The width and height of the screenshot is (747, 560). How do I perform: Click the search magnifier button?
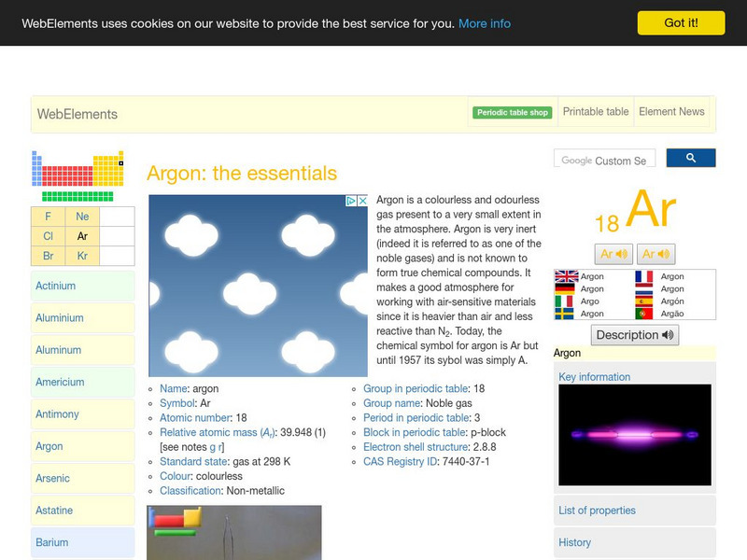(x=690, y=158)
